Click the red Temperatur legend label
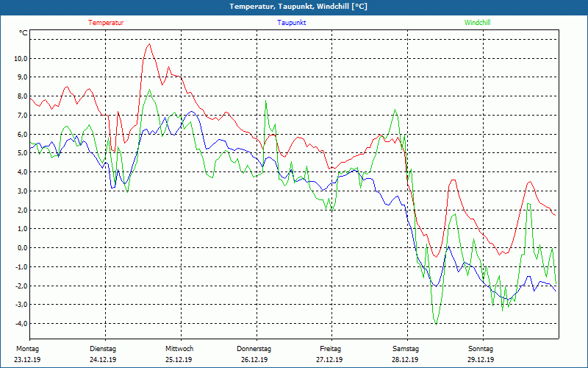The image size is (588, 368). (106, 23)
